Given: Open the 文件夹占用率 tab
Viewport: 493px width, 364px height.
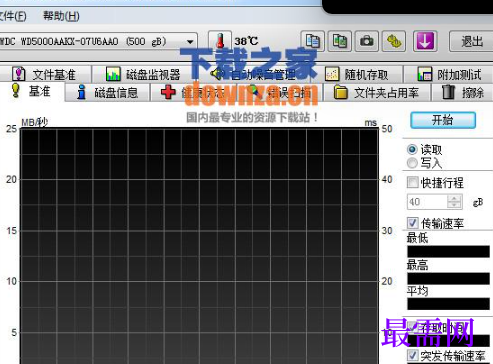Looking at the screenshot, I should [x=377, y=92].
